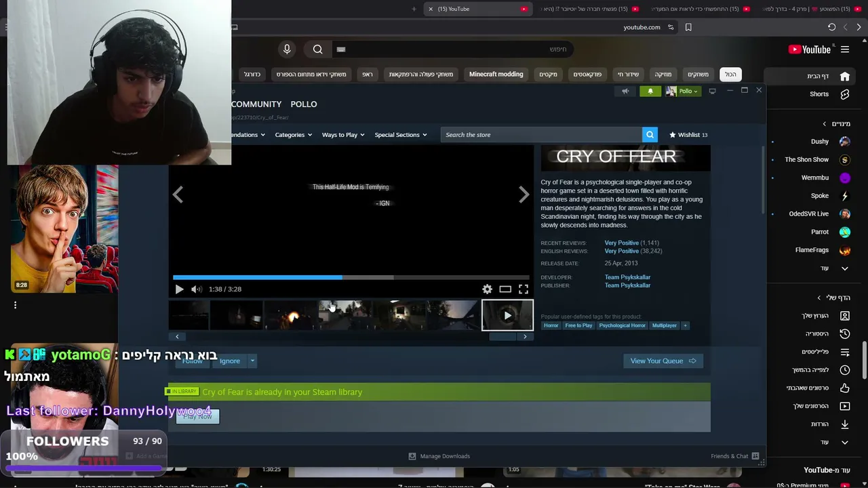This screenshot has width=868, height=488.
Task: Open Steam notifications bell
Action: coord(650,91)
